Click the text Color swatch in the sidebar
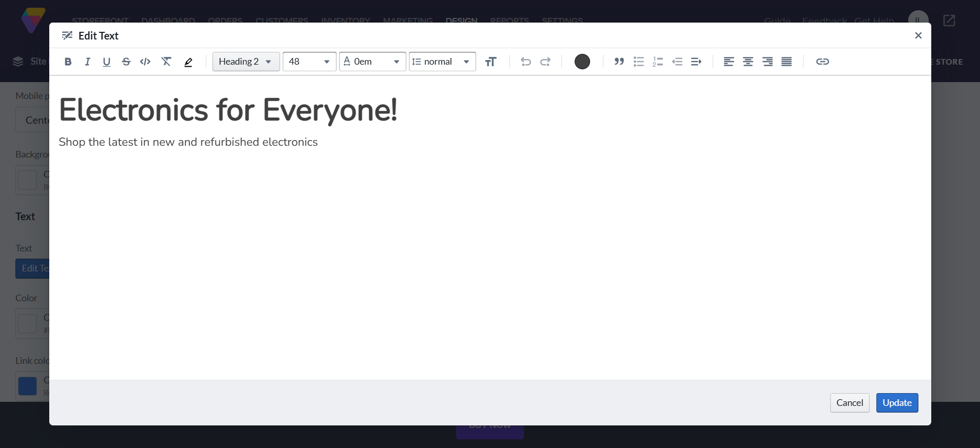980x448 pixels. [x=28, y=323]
